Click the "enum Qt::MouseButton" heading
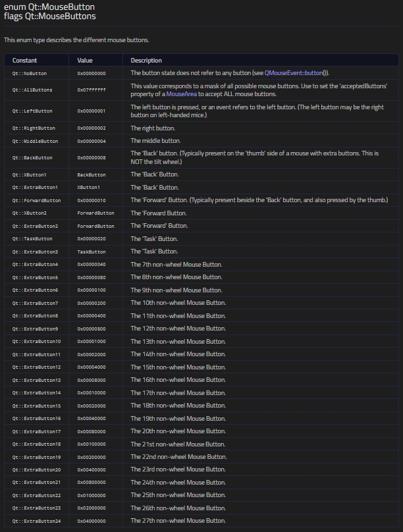Image resolution: width=403 pixels, height=532 pixels. coord(49,7)
